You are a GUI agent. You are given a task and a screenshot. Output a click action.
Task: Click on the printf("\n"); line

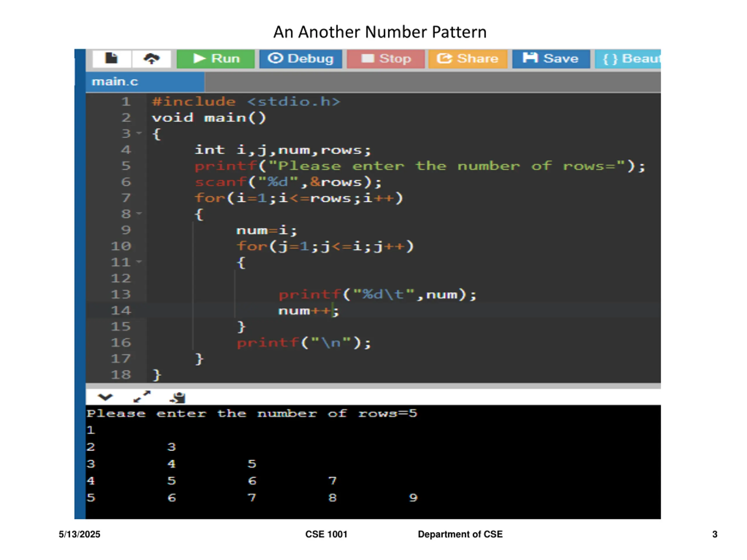(303, 343)
